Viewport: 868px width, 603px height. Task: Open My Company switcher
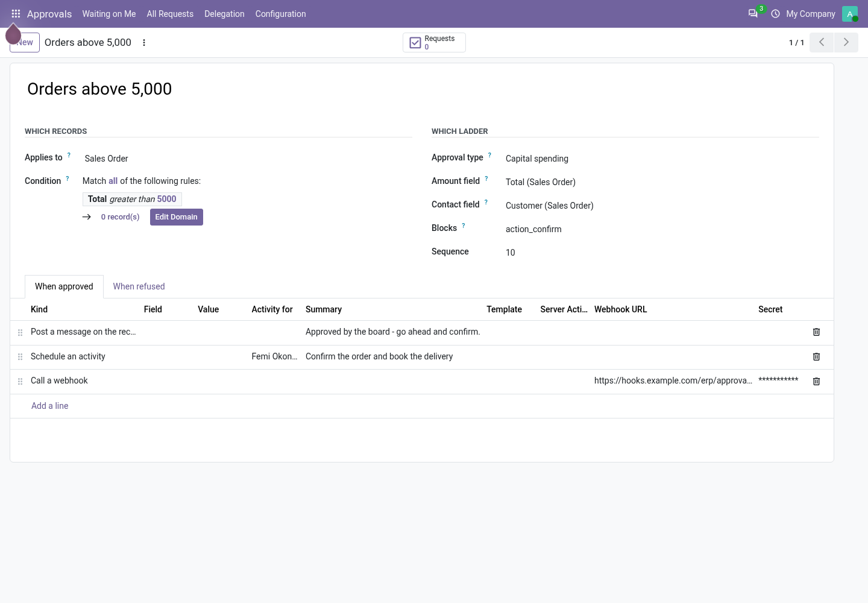811,13
